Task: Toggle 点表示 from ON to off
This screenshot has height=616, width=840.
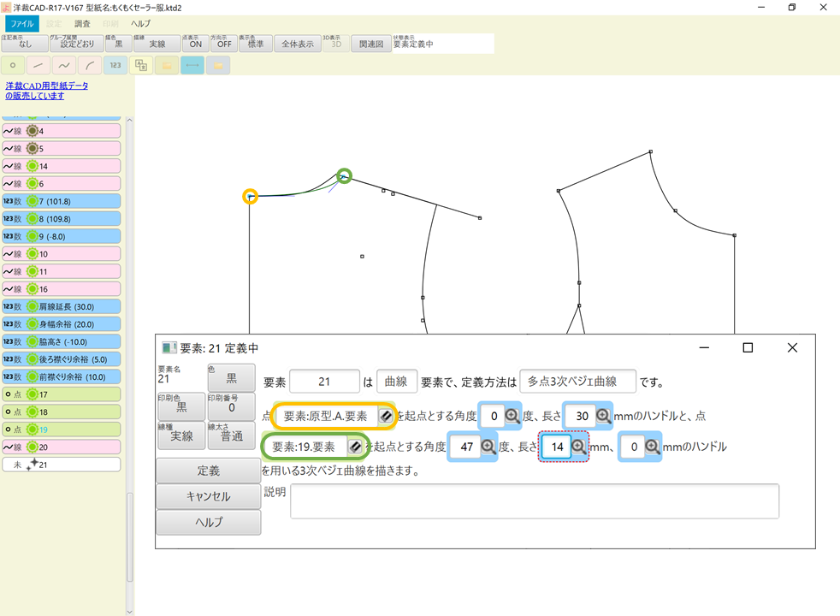Action: click(x=195, y=43)
